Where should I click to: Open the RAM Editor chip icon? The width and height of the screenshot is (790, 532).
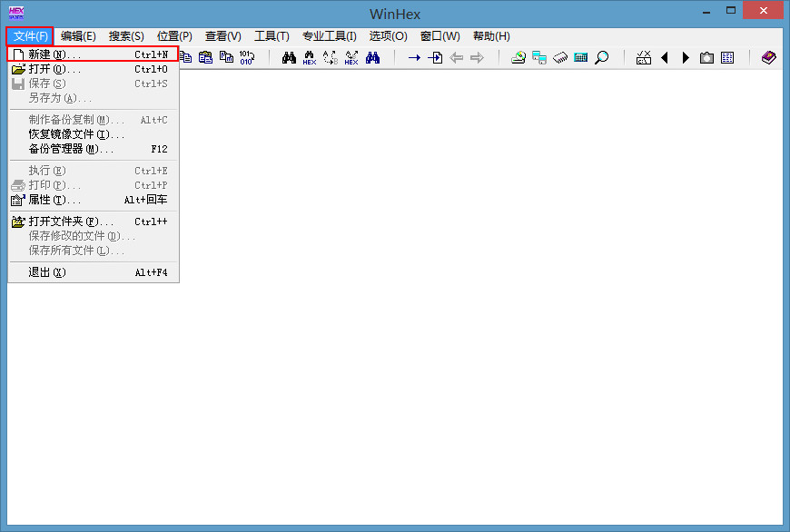(559, 58)
